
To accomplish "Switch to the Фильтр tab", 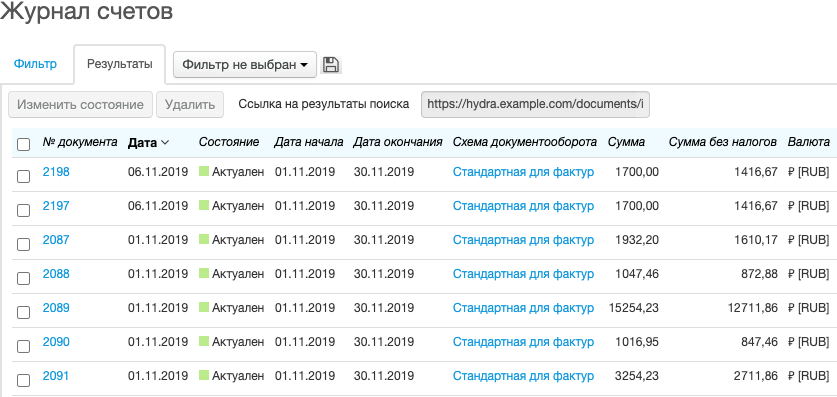I will (35, 64).
